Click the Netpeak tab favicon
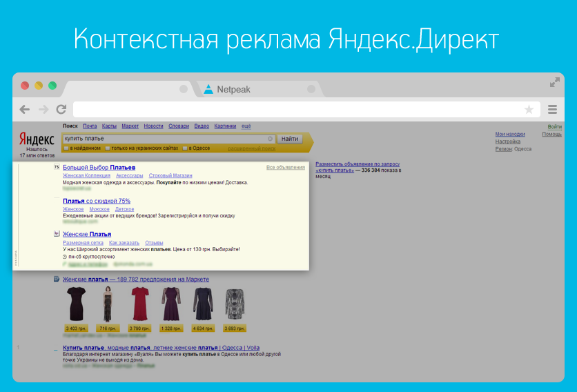Viewport: 577px width, 392px height. pos(208,89)
